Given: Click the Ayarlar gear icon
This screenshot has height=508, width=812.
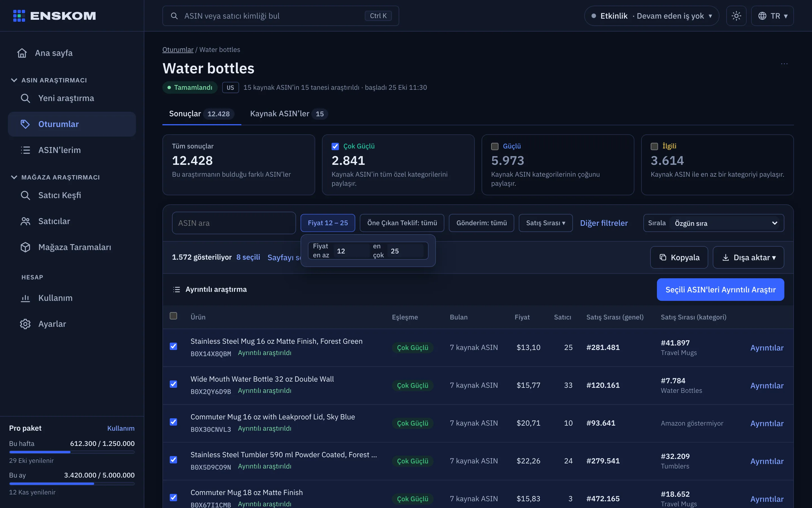Looking at the screenshot, I should (x=25, y=324).
